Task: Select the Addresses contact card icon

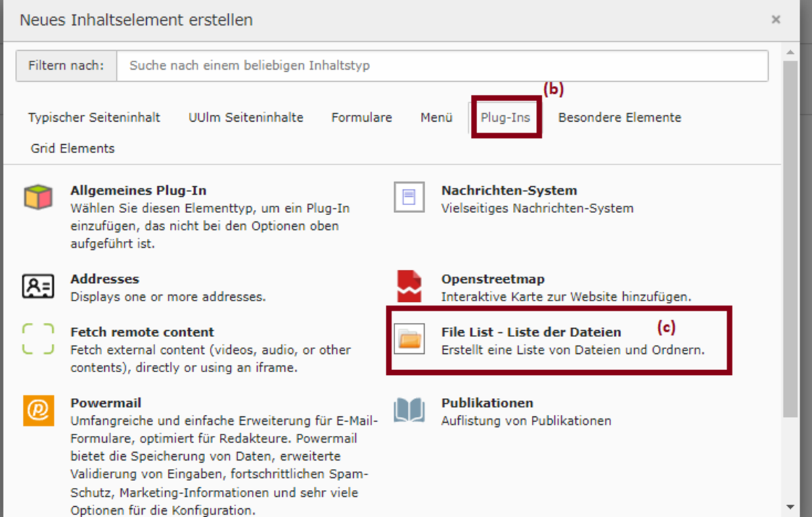Action: [38, 286]
